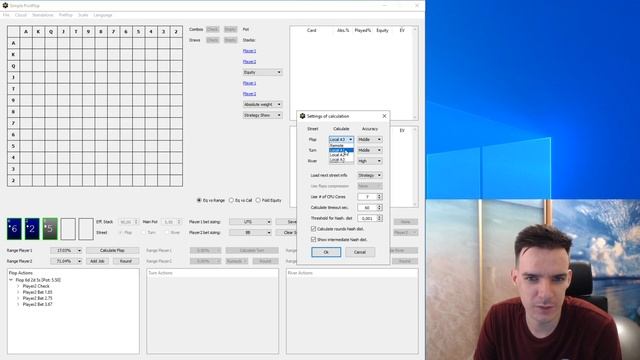Open the Range Player 2 percentage dropdown

click(66, 261)
